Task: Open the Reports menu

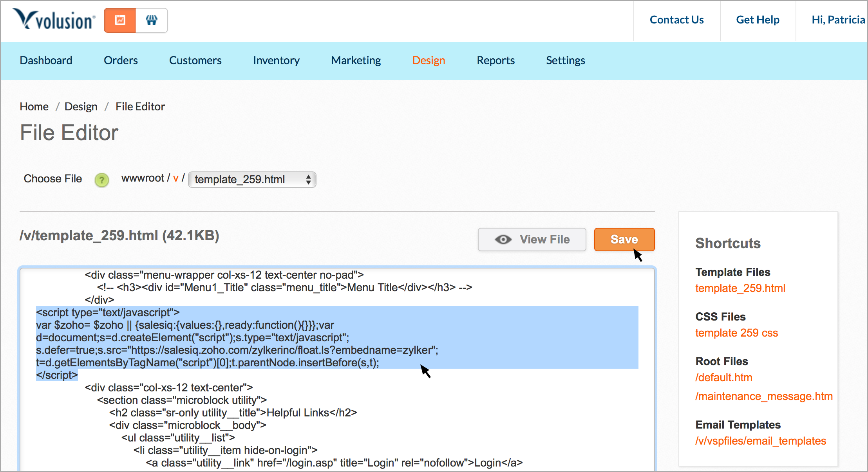Action: point(495,61)
